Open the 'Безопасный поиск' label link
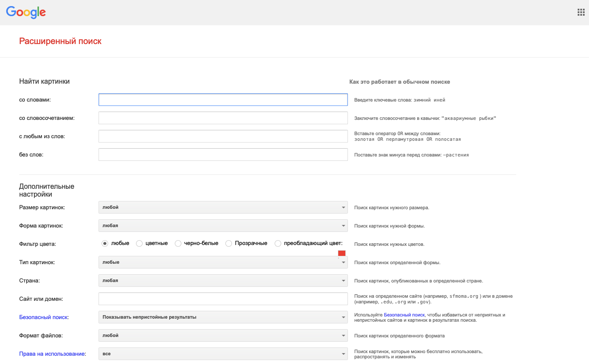This screenshot has width=589, height=364. (44, 317)
